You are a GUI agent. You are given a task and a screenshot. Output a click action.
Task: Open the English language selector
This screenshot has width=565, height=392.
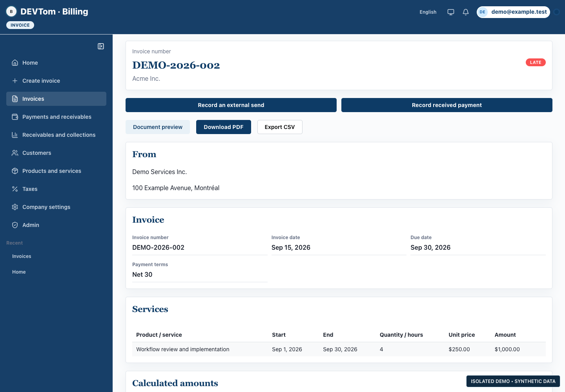pos(428,12)
